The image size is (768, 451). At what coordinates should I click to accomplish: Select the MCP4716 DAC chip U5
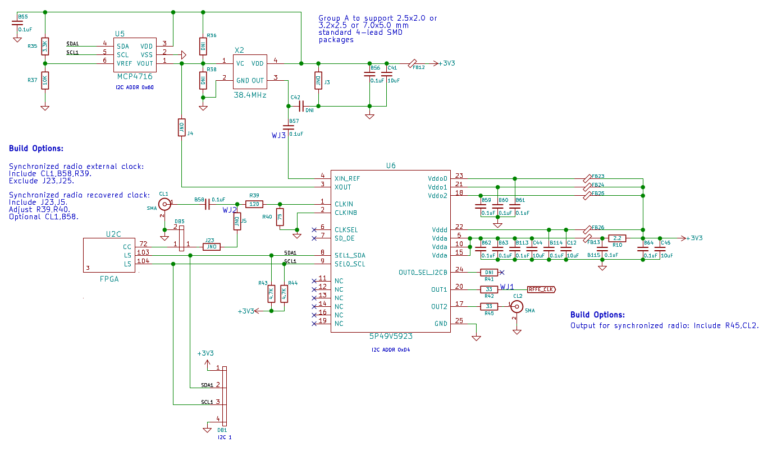pyautogui.click(x=135, y=55)
